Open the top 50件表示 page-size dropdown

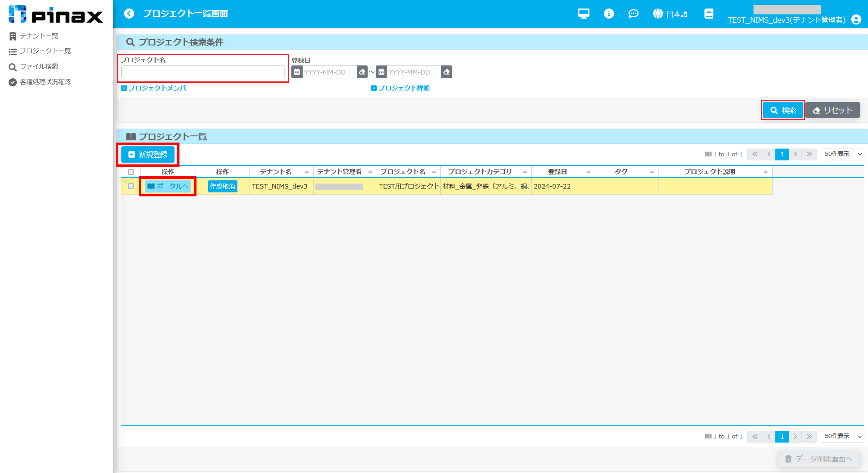tap(842, 154)
